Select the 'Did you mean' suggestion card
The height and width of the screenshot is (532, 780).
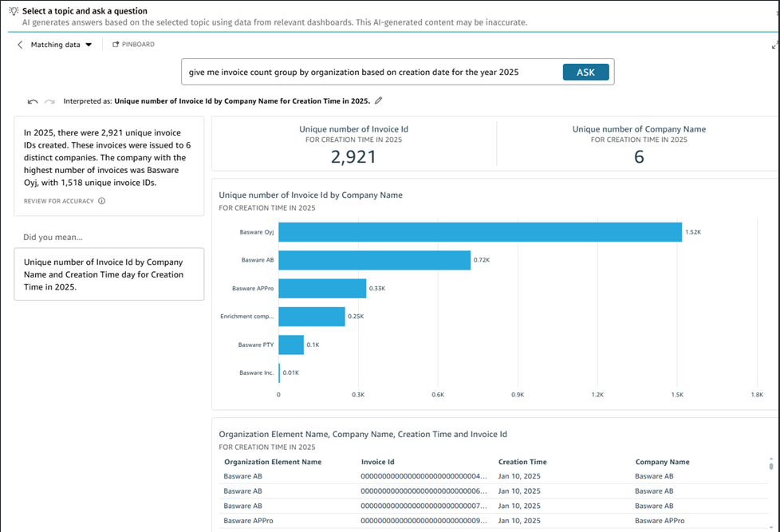[108, 274]
